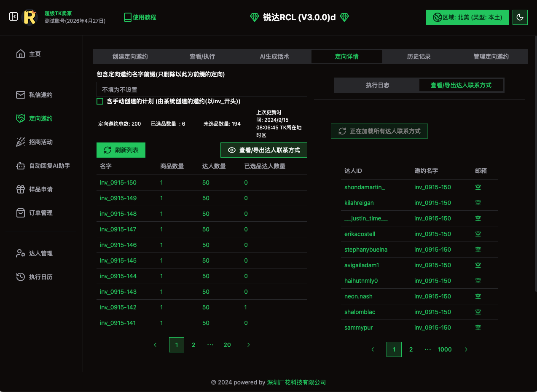The image size is (537, 392).
Task: Switch to the 执行日志 toggle tab
Action: point(377,85)
